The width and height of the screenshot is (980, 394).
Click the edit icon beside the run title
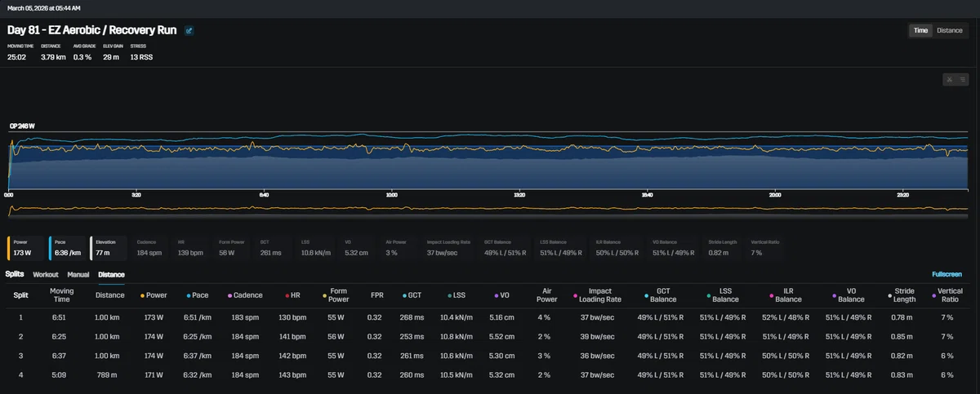click(189, 30)
